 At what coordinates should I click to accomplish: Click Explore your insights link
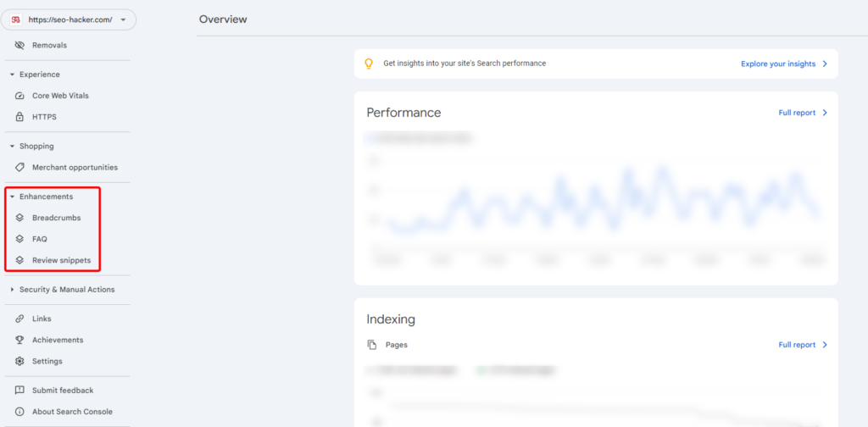(783, 64)
